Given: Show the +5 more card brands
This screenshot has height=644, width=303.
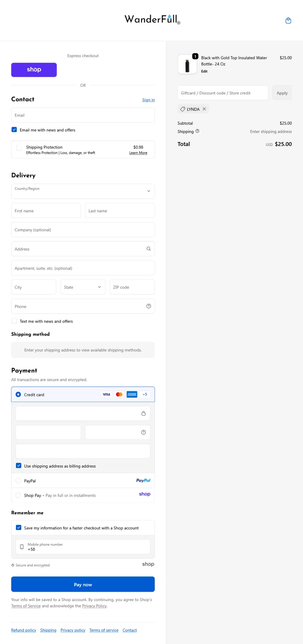Looking at the screenshot, I should (145, 395).
